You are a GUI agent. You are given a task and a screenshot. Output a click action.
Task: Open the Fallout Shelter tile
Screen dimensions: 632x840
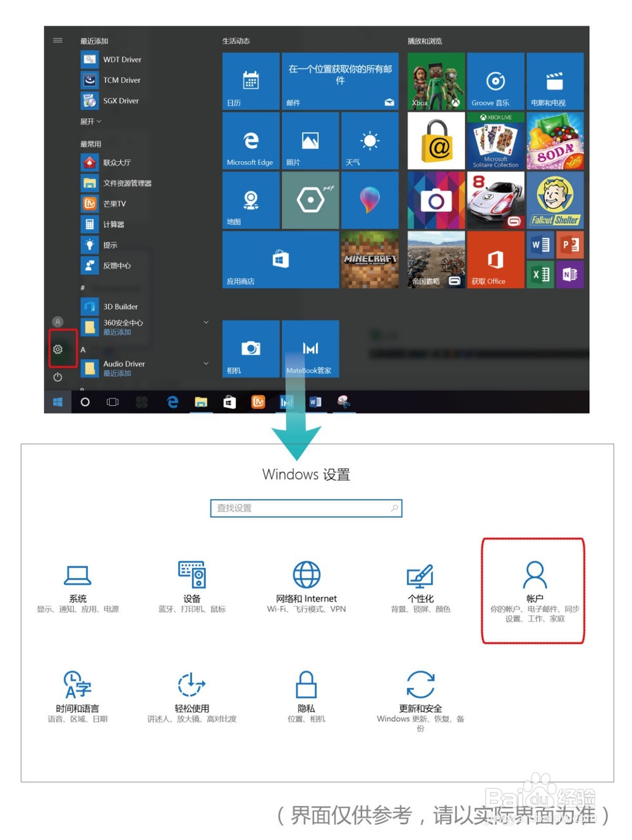(x=555, y=200)
